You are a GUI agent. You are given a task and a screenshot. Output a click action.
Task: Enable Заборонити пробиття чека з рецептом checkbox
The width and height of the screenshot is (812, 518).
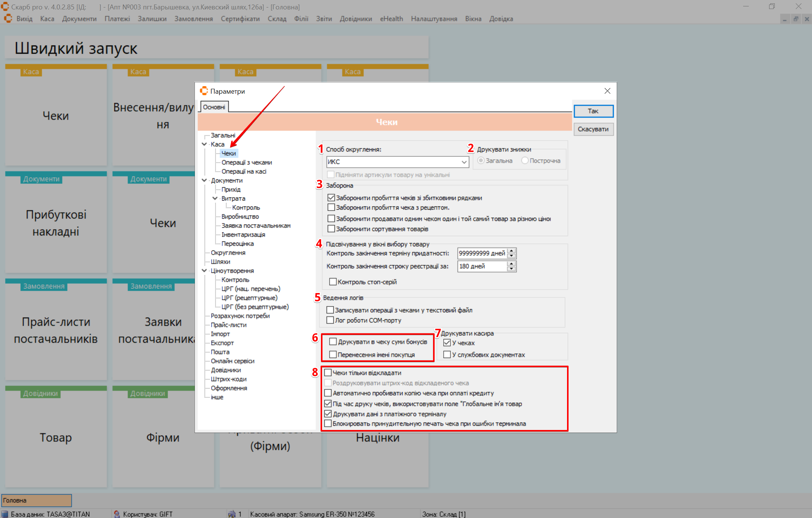(331, 207)
